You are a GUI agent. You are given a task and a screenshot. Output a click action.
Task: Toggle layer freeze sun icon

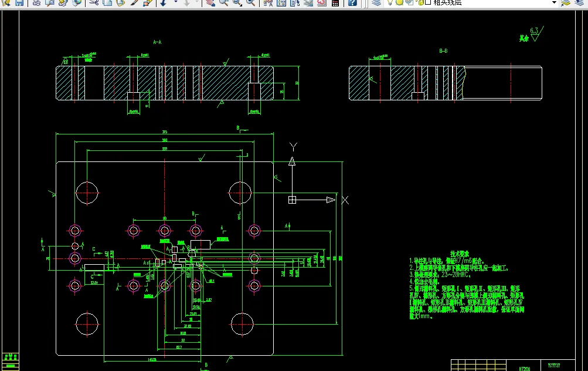[400, 2]
